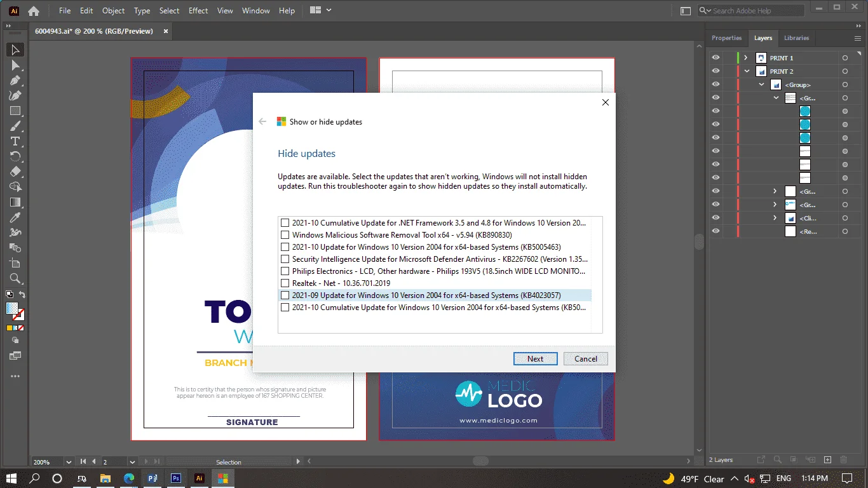Expand the <Cli...> clip group item
The width and height of the screenshot is (868, 488).
coord(775,218)
